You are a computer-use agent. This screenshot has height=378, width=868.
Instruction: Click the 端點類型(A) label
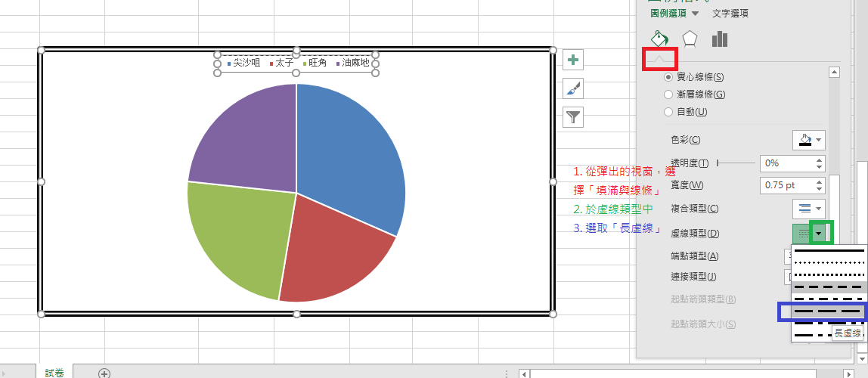point(694,256)
